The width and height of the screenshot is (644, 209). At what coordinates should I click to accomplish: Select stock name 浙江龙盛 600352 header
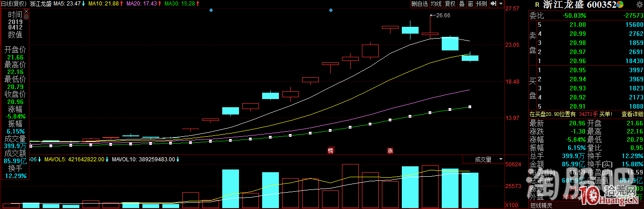click(x=579, y=5)
